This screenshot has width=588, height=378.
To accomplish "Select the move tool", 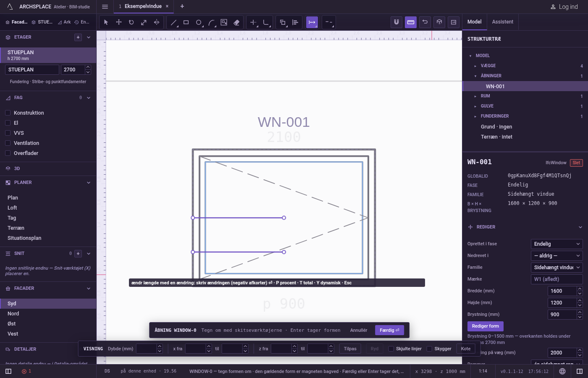I will coord(118,22).
